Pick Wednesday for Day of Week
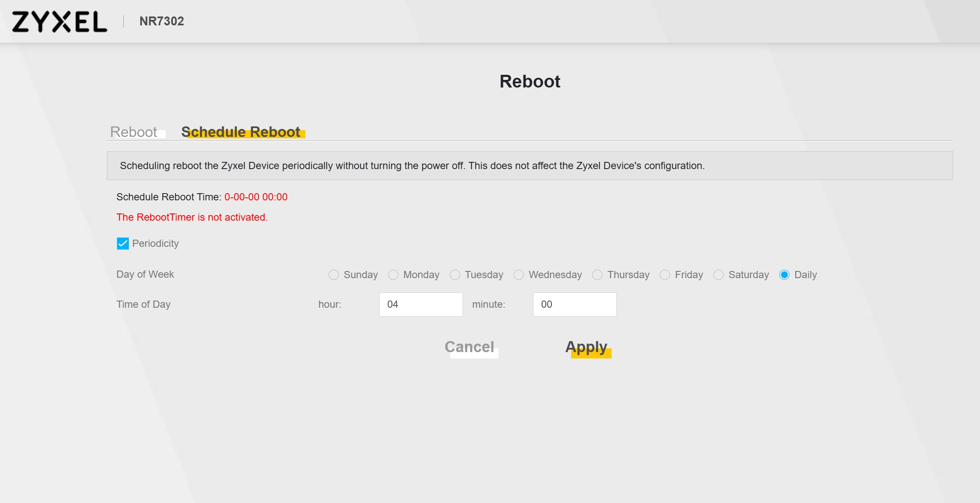 click(519, 275)
